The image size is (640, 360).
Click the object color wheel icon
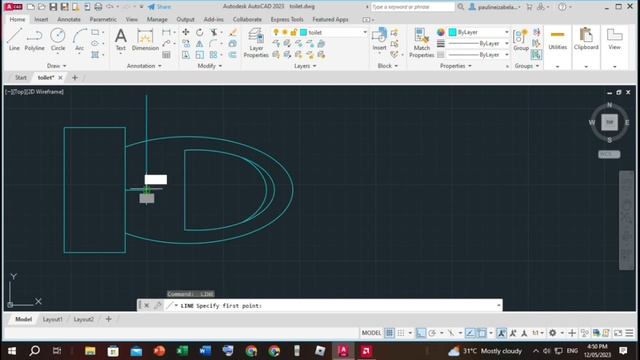pyautogui.click(x=440, y=32)
